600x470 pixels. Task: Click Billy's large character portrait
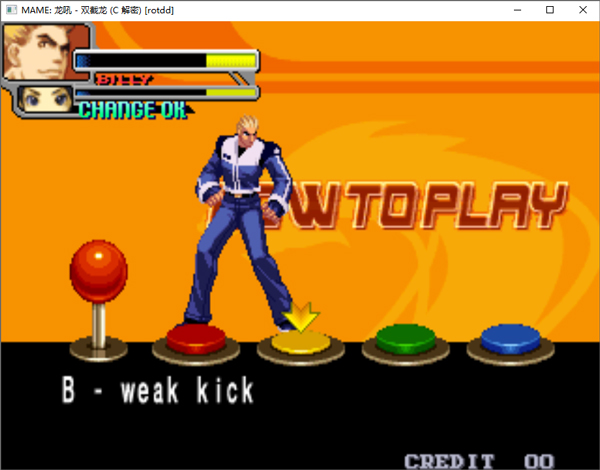tap(46, 52)
